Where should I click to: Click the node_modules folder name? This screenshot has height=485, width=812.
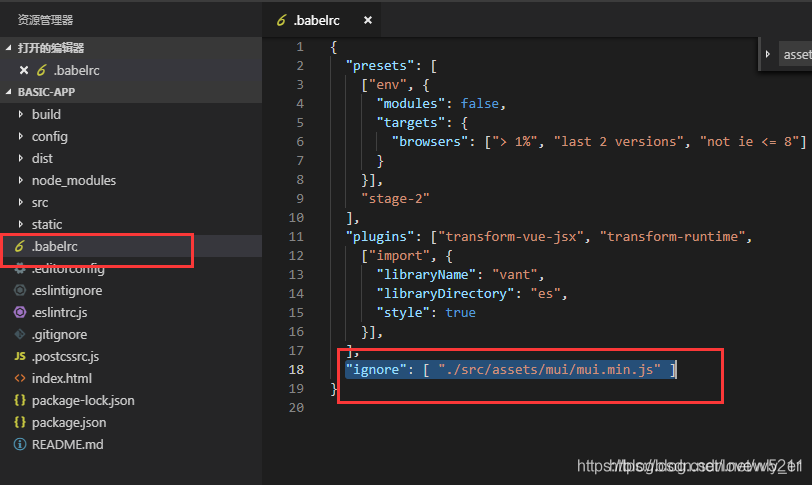point(74,180)
